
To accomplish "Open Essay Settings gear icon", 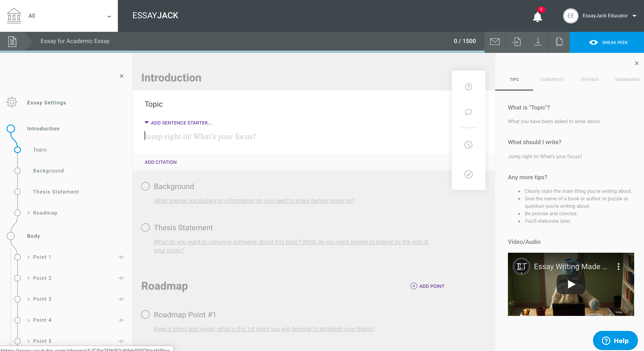I will 12,102.
